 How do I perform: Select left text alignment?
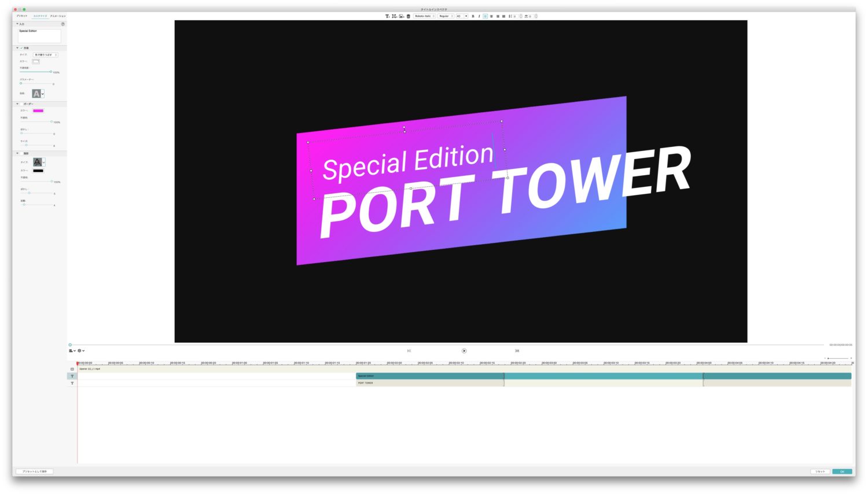point(486,16)
